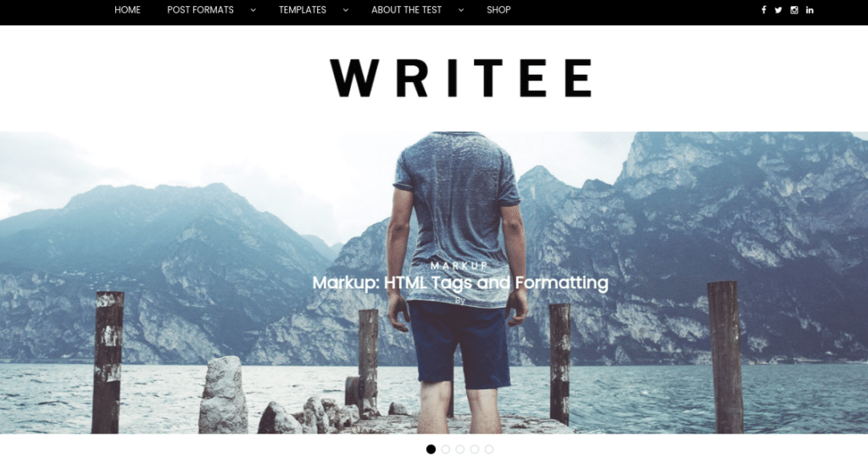Click the Post Formats menu label
The width and height of the screenshot is (868, 464).
coord(200,10)
